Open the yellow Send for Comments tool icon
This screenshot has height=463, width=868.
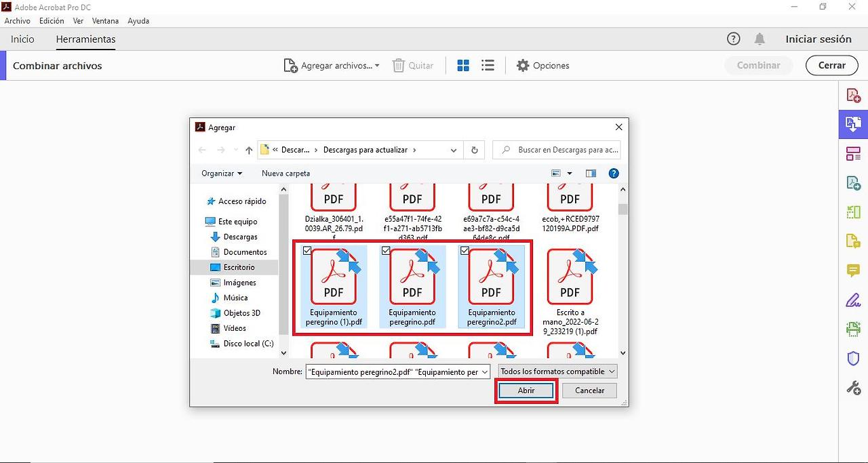coord(853,241)
